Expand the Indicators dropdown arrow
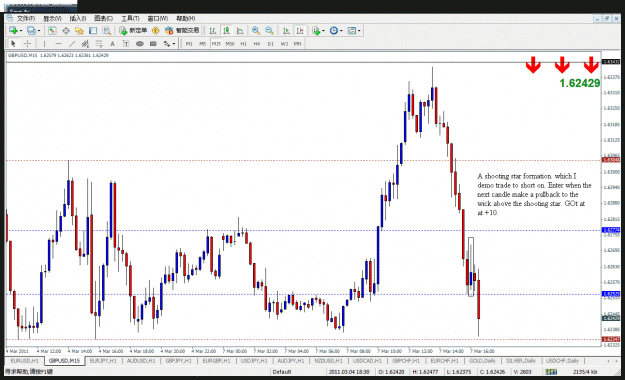The image size is (625, 380). [x=323, y=31]
